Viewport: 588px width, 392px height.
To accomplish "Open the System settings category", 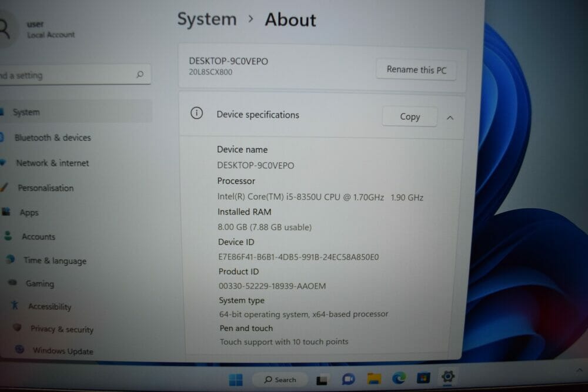I will coord(75,112).
